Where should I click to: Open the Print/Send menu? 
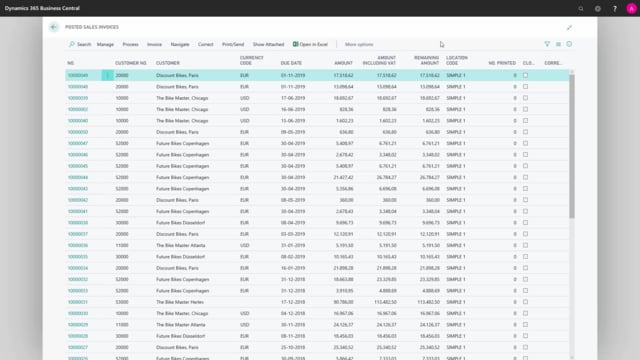coord(233,44)
